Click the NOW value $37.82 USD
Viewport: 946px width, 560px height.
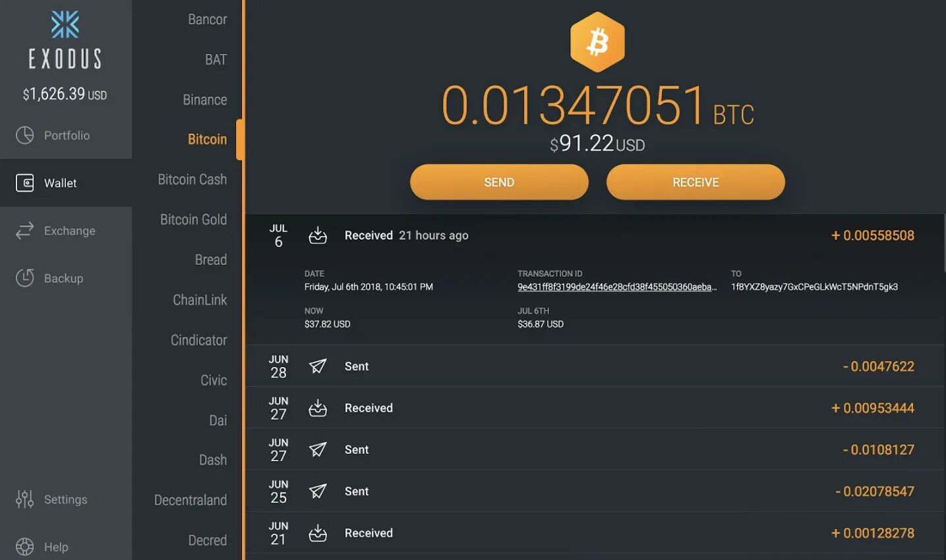point(327,324)
